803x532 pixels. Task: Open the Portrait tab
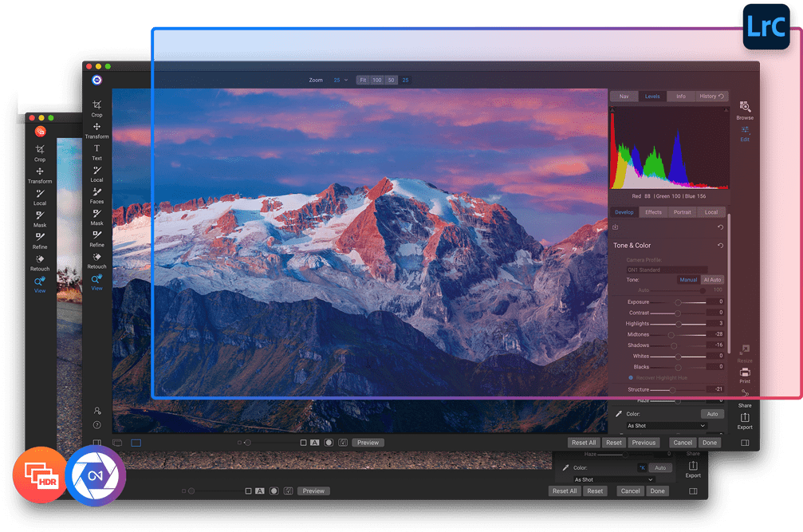682,212
